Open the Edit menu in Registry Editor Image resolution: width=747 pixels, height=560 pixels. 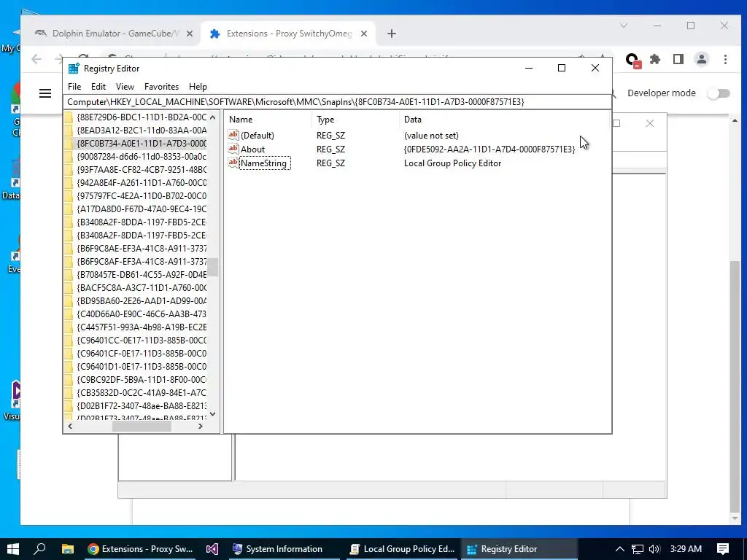pos(98,87)
